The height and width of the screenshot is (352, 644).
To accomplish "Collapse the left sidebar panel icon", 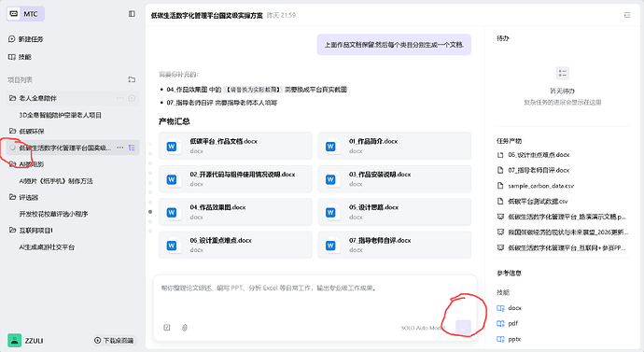I will point(132,14).
